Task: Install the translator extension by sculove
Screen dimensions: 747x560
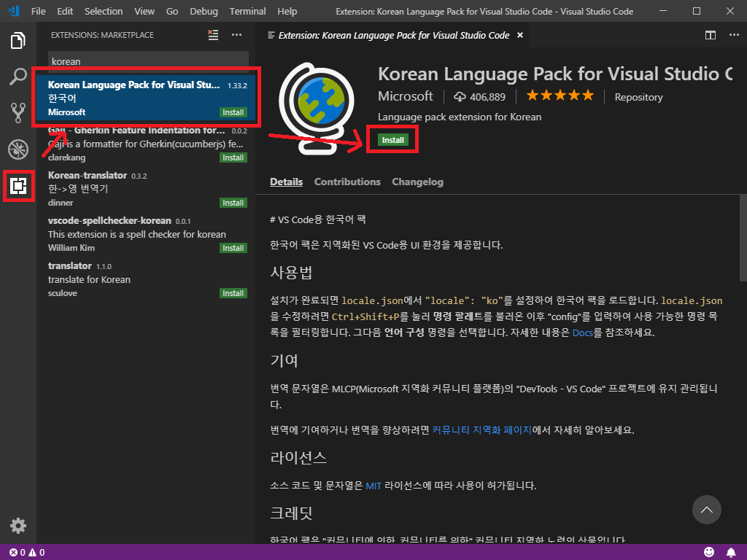Action: pos(233,293)
